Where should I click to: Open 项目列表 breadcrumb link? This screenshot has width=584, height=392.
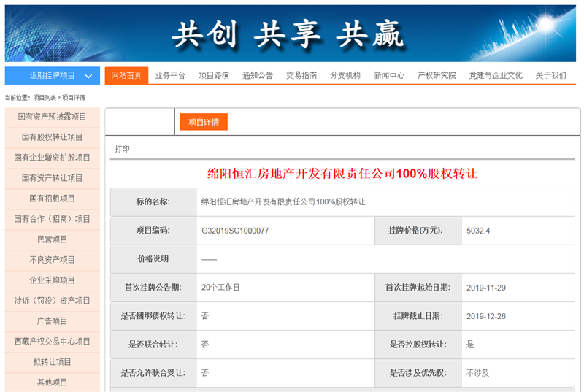point(45,98)
